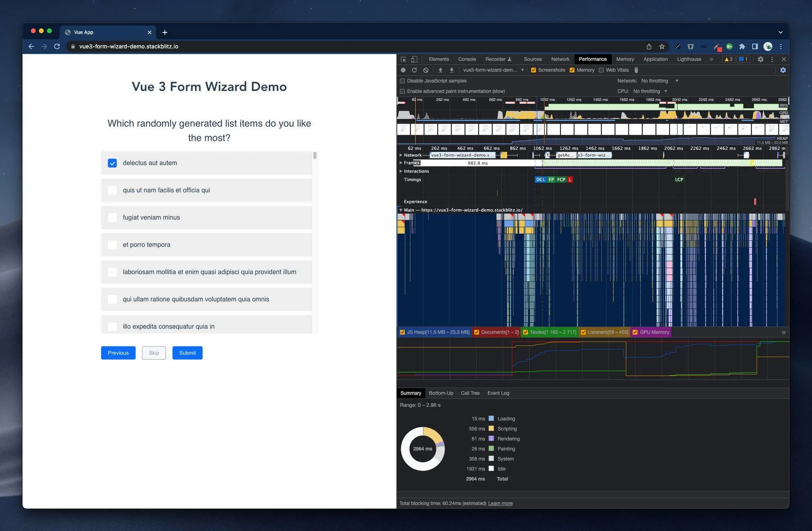Viewport: 812px width, 531px height.
Task: Reload the page in browser toolbar
Action: pyautogui.click(x=57, y=46)
